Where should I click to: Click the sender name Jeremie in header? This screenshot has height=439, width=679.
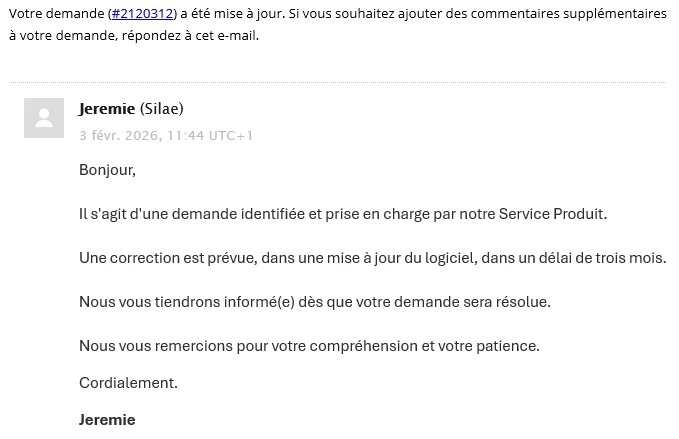pos(107,108)
